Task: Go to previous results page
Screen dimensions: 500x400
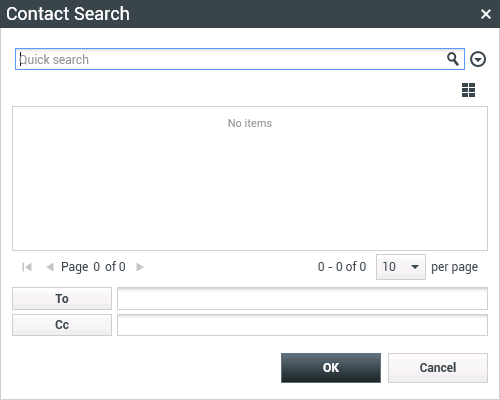Action: click(50, 267)
